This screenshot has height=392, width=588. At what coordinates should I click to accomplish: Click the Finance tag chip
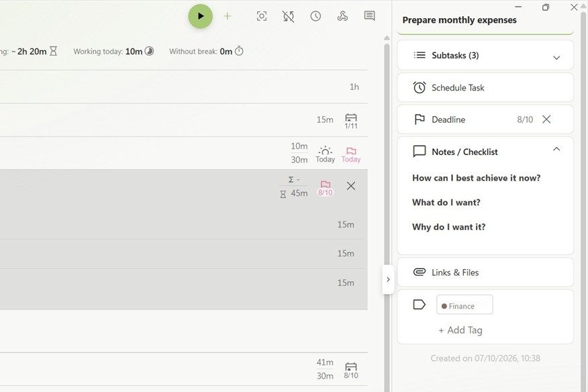pyautogui.click(x=464, y=305)
